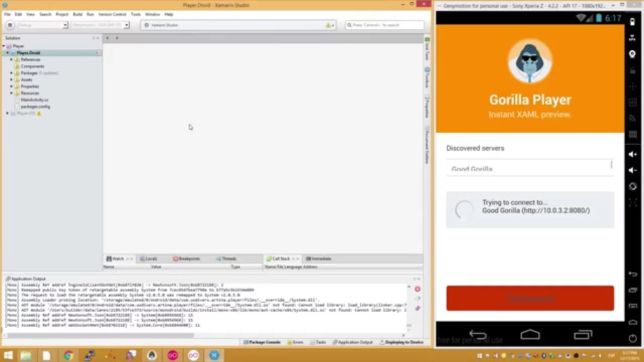Select the Components folder

(x=32, y=66)
